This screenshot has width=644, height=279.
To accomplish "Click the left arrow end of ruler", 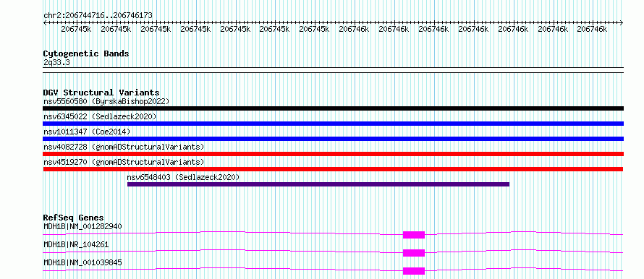I will click(x=45, y=22).
